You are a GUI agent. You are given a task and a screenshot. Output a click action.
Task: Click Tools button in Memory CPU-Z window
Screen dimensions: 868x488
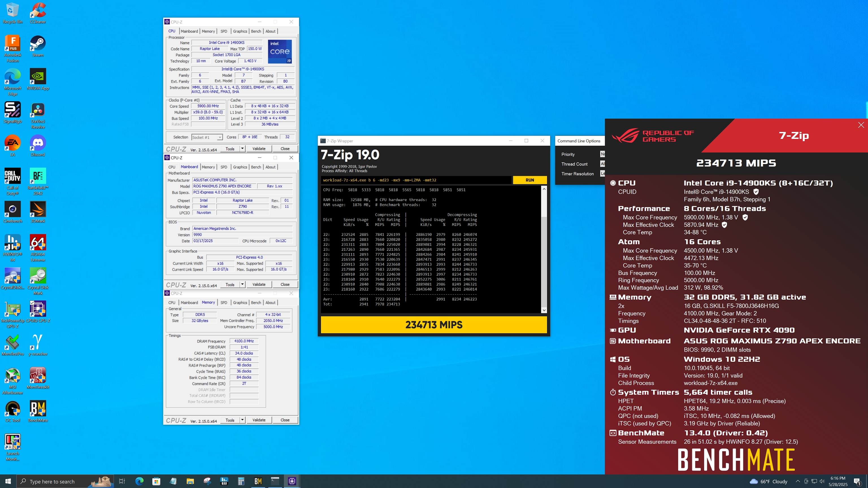coord(230,420)
